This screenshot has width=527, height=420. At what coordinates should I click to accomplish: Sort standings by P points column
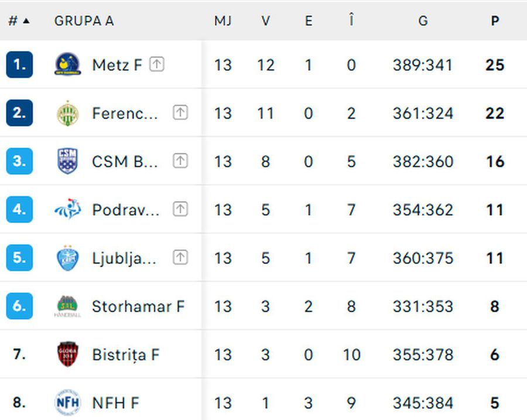pos(495,21)
